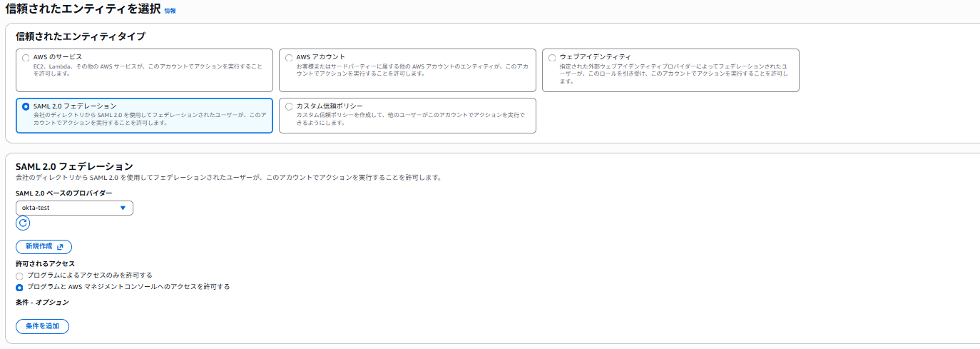980x349 pixels.
Task: Allow program and AWS マネジメントコンソール access
Action: 19,287
